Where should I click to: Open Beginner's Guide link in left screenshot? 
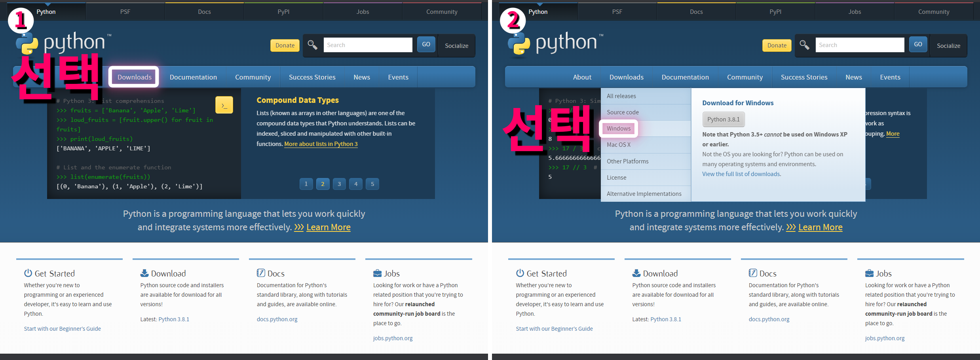point(63,329)
